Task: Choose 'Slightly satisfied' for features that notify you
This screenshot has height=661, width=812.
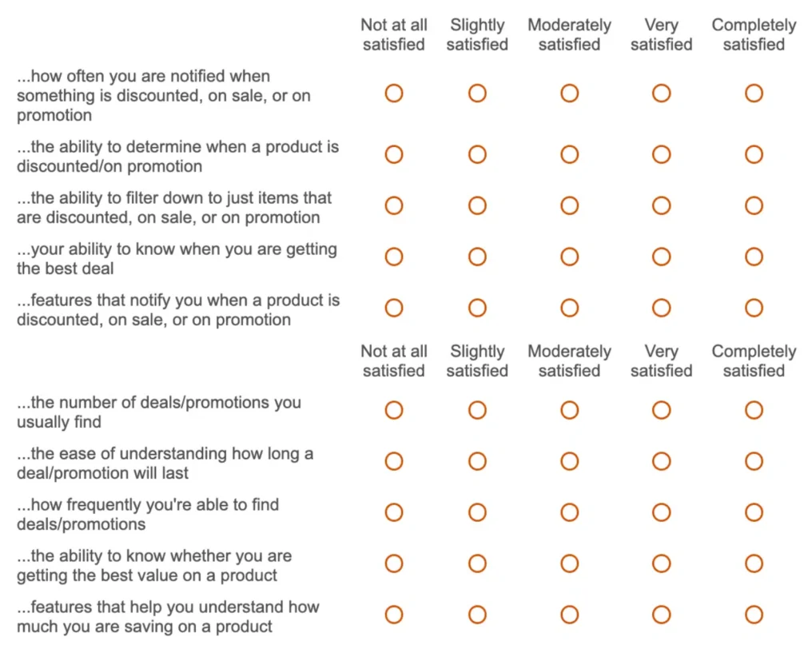Action: pyautogui.click(x=477, y=308)
